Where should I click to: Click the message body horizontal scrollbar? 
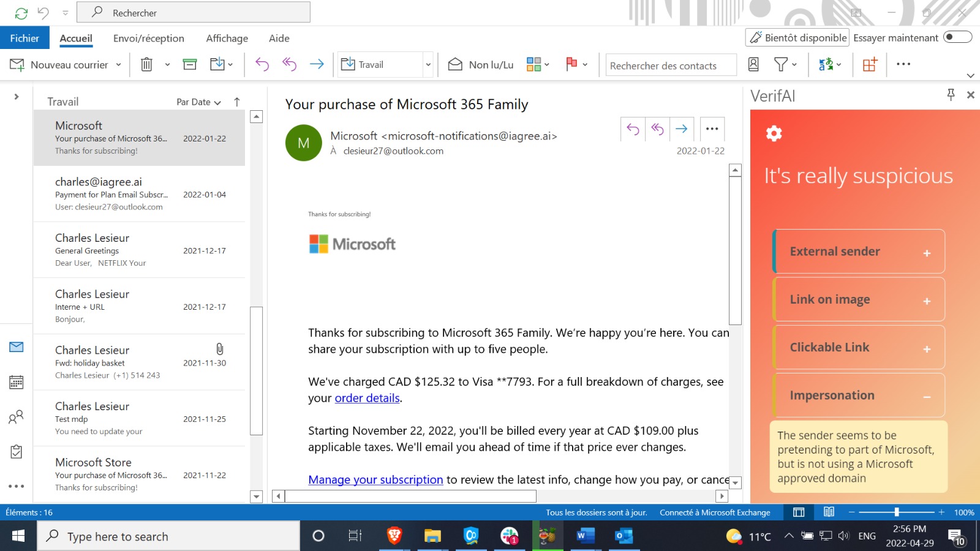[410, 496]
